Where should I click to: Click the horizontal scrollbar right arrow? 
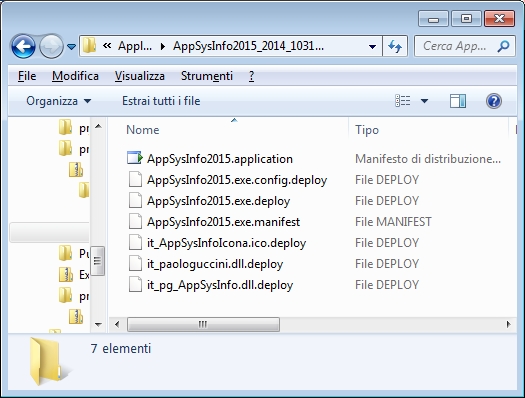point(509,324)
